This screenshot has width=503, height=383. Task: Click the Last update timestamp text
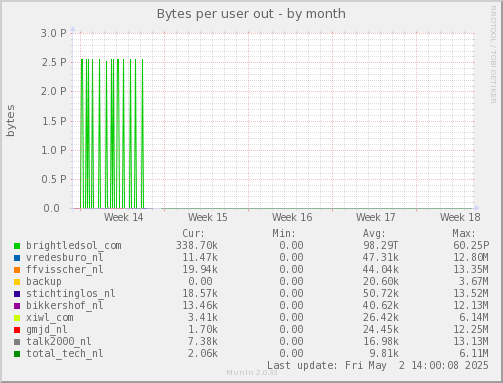[x=378, y=366]
